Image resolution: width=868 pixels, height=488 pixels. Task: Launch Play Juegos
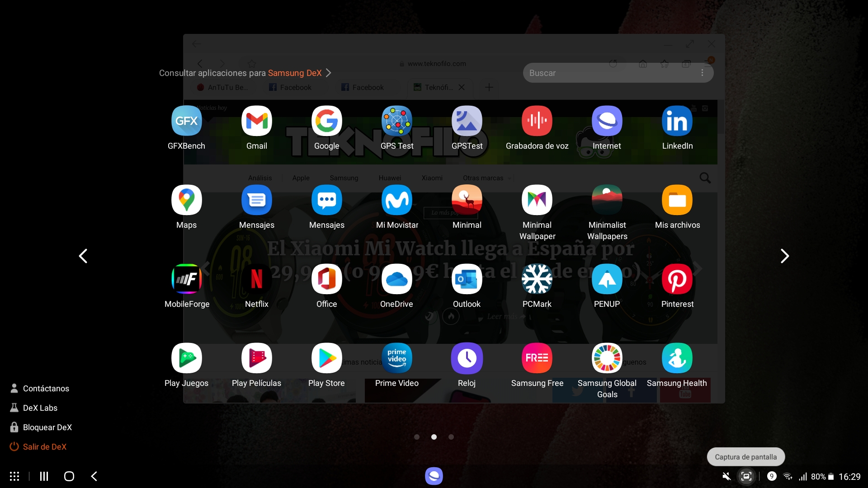pyautogui.click(x=186, y=358)
